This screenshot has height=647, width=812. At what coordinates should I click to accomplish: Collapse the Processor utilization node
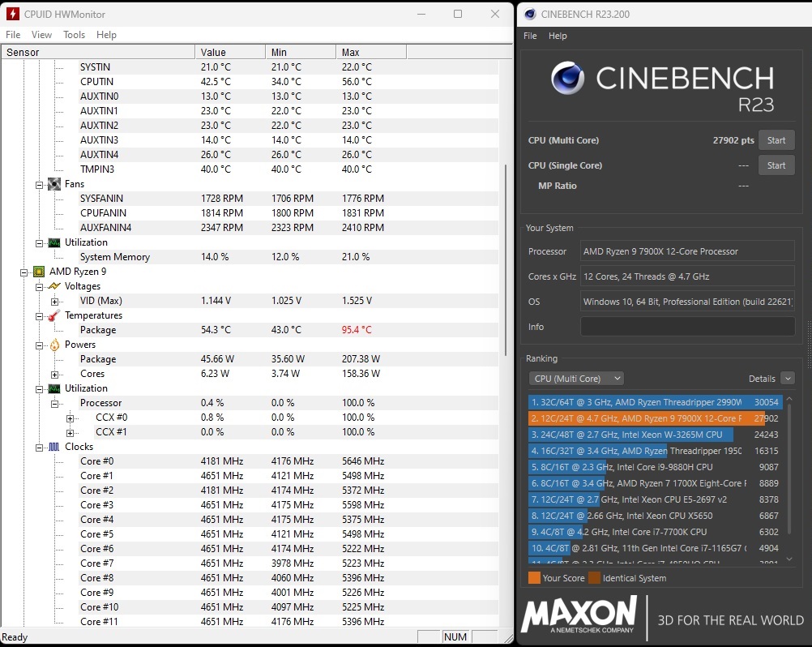[55, 404]
